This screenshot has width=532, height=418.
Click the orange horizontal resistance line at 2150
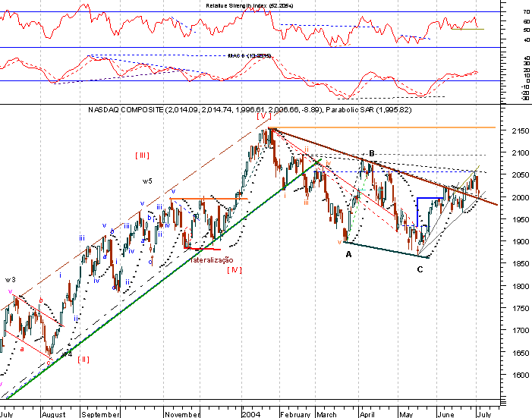(382, 127)
